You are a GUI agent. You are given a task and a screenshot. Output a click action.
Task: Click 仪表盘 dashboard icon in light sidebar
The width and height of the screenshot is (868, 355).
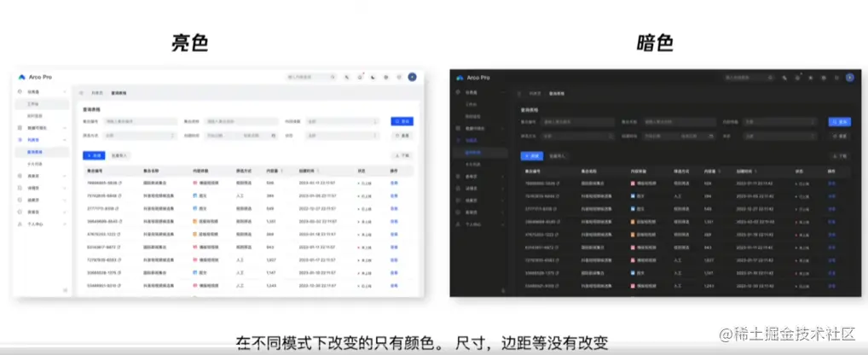click(20, 91)
